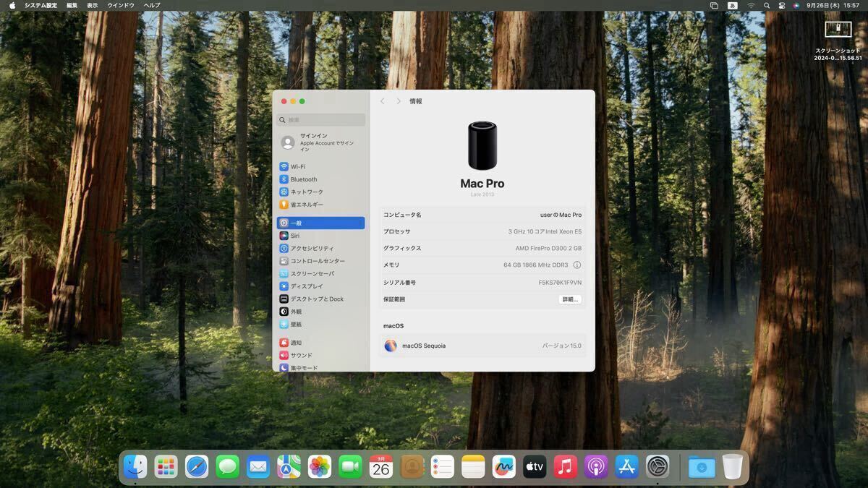Image resolution: width=868 pixels, height=488 pixels.
Task: Open Finder from the Dock
Action: coord(135,467)
